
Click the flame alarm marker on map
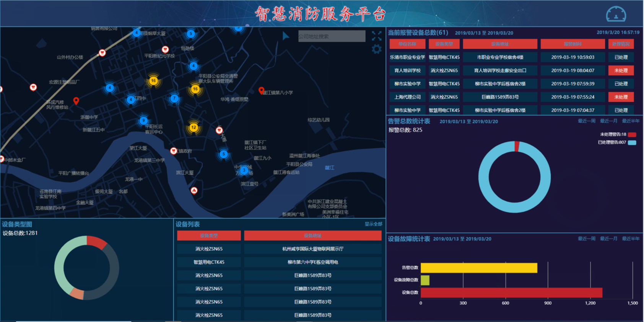194,190
